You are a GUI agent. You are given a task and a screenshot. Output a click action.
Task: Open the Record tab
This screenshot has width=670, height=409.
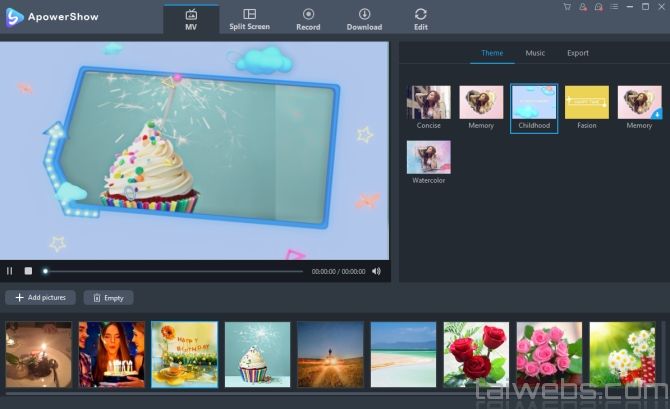(308, 19)
